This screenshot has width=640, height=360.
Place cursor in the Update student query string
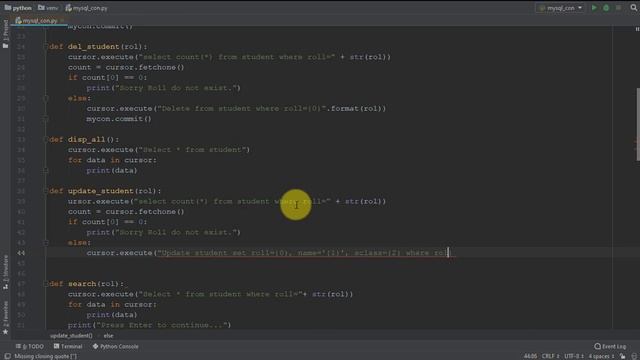tap(302, 253)
